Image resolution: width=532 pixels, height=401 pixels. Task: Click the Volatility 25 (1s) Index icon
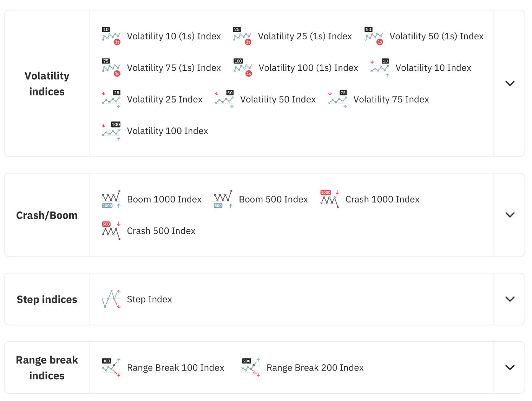[x=242, y=36]
